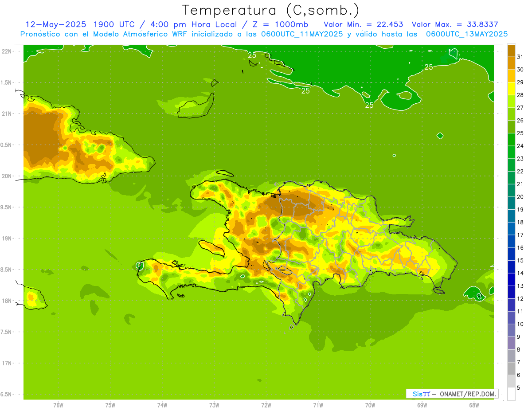Click the "0600UTC_13MAY2025" valid-until time
Viewport: 532px width, 411px height.
click(467, 34)
